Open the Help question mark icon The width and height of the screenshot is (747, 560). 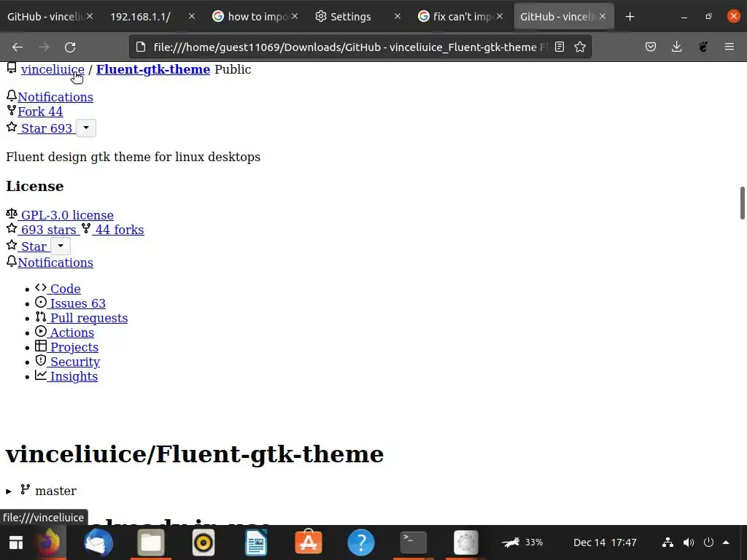360,542
